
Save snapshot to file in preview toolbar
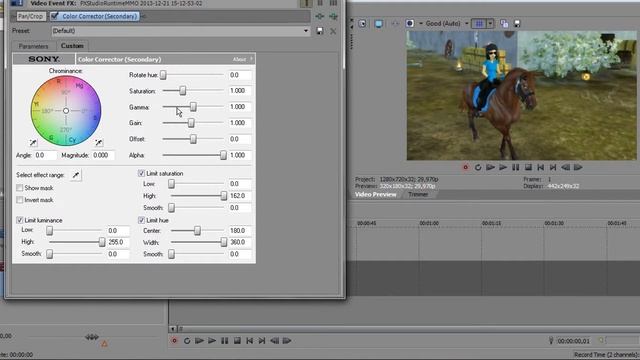click(517, 24)
